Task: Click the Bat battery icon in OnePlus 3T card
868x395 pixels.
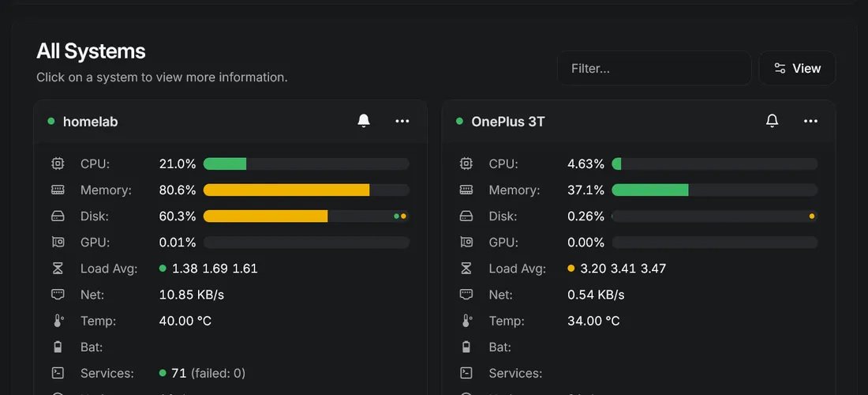Action: tap(466, 347)
